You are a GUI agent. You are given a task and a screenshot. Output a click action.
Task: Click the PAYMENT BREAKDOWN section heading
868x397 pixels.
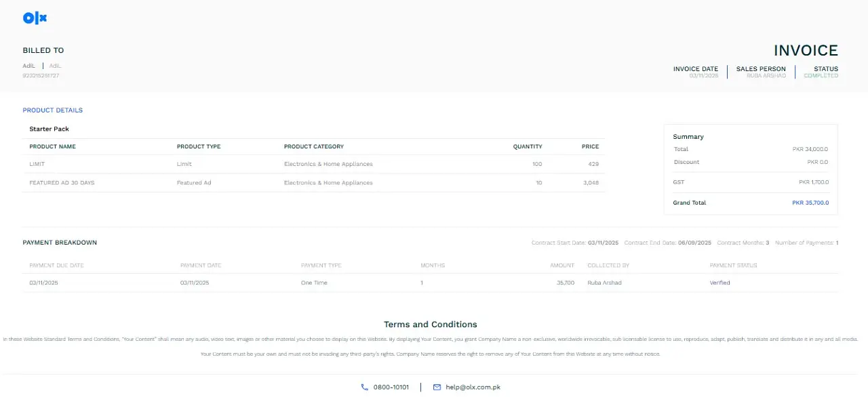click(60, 243)
